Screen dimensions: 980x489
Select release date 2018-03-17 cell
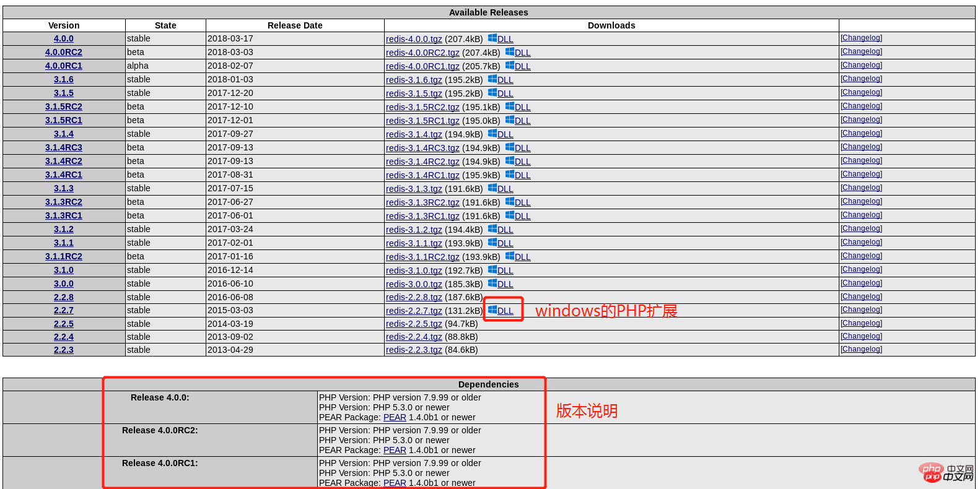point(295,38)
